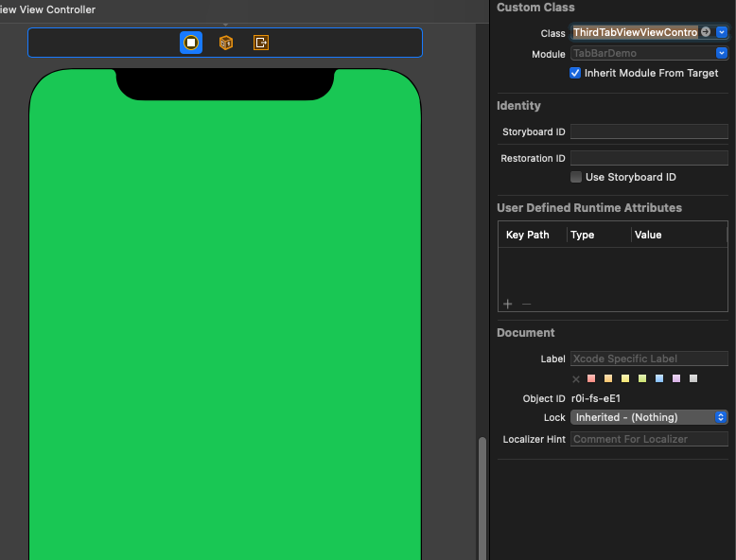Open the Lock Inherited (Nothing) dropdown

[x=649, y=417]
